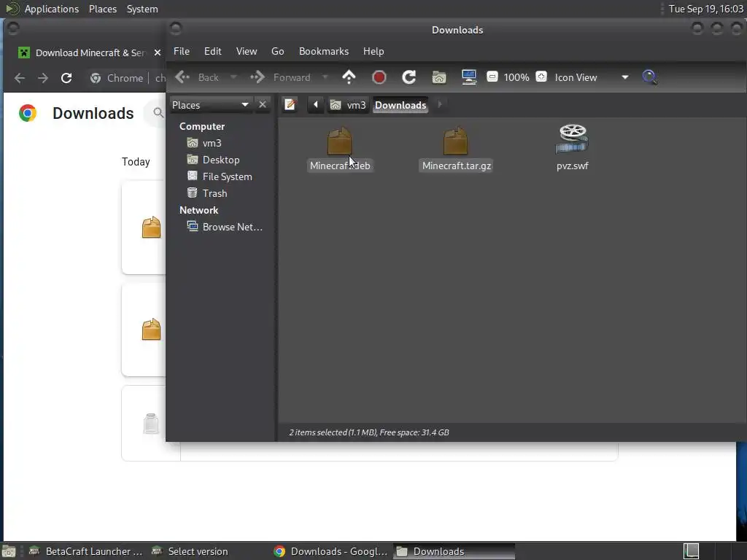This screenshot has width=747, height=560.
Task: Select File System in the sidebar
Action: pyautogui.click(x=227, y=176)
